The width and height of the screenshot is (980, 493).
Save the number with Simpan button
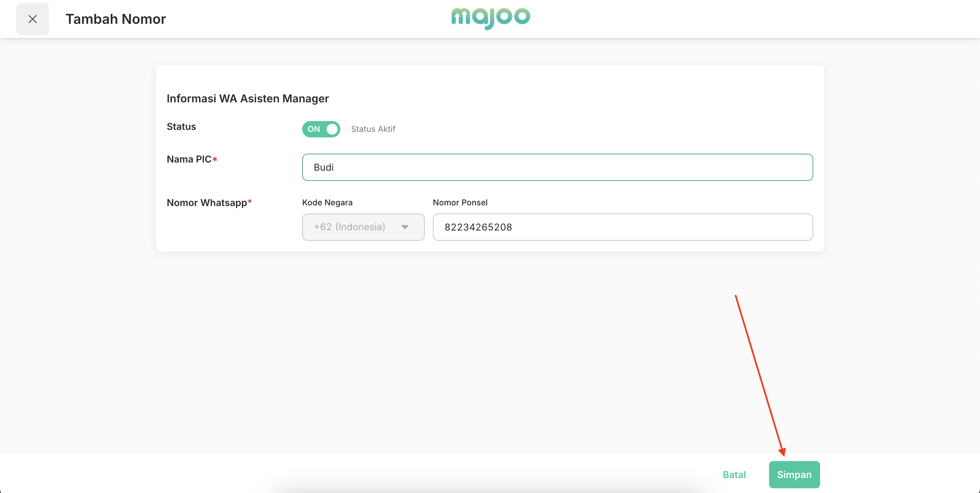pyautogui.click(x=794, y=474)
